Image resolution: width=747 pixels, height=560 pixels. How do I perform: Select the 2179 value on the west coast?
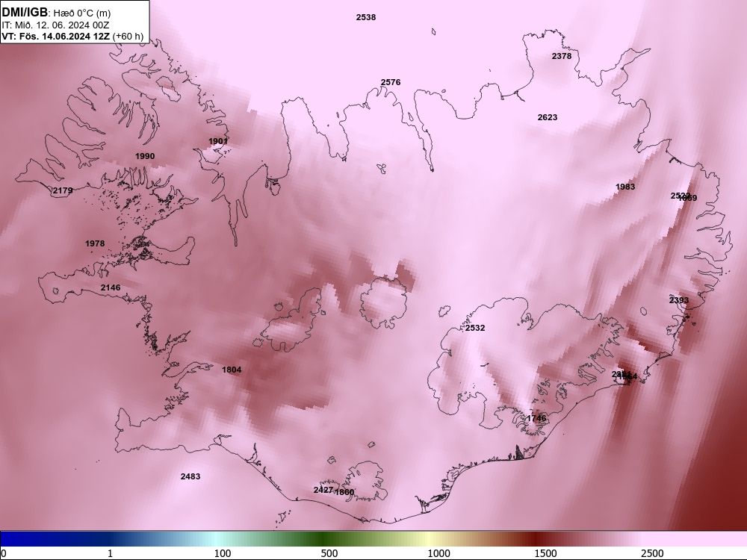point(63,190)
